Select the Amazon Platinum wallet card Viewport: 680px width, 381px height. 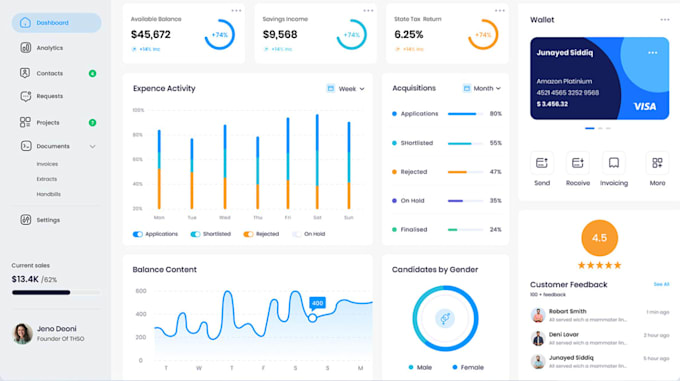point(599,78)
